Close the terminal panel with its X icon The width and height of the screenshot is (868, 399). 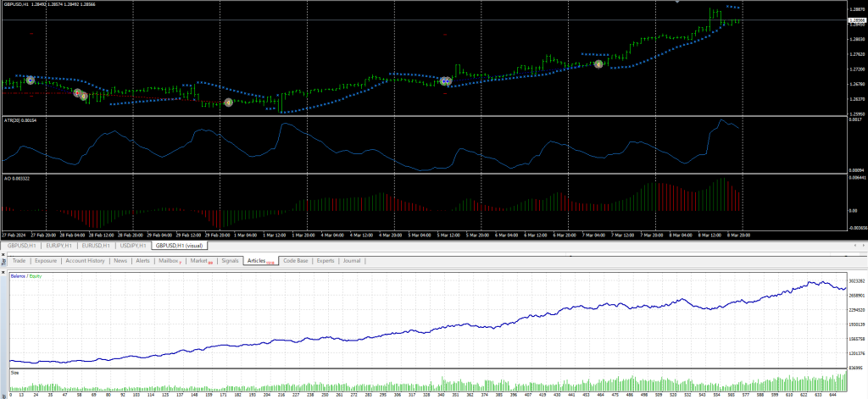4,253
